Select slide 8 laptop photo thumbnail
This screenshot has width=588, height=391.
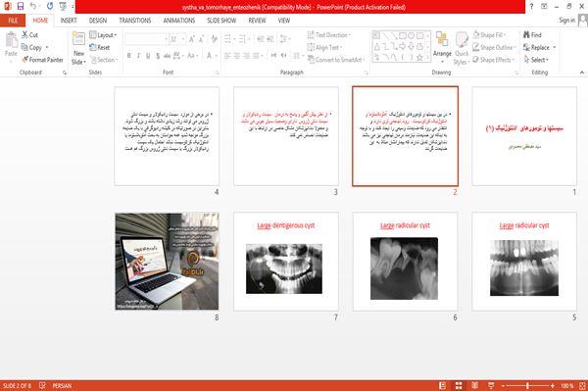[x=167, y=262]
